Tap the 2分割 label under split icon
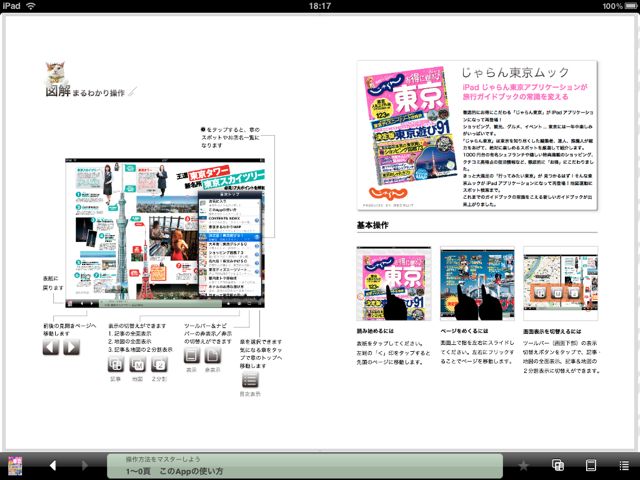Viewport: 640px width, 480px height. point(159,379)
